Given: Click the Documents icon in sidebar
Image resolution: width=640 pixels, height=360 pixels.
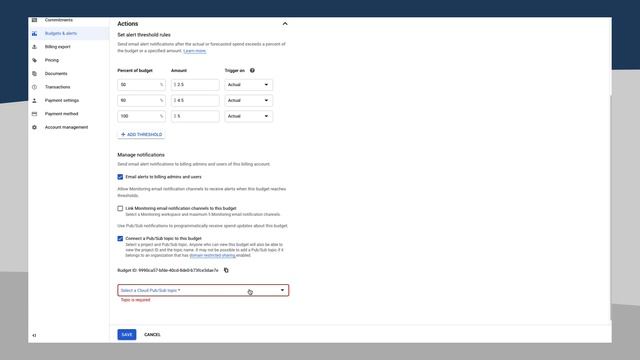Looking at the screenshot, I should pos(34,74).
